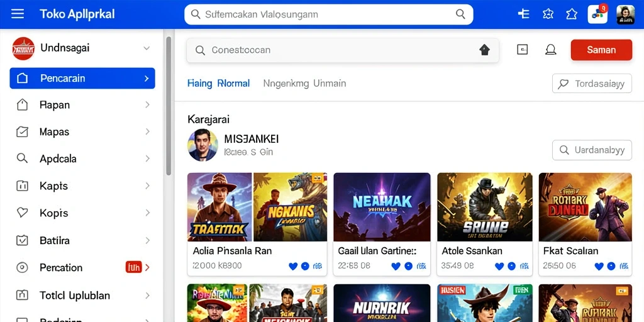This screenshot has height=322, width=644.
Task: Click the stats icon on Atole Ssankan card
Action: (524, 266)
